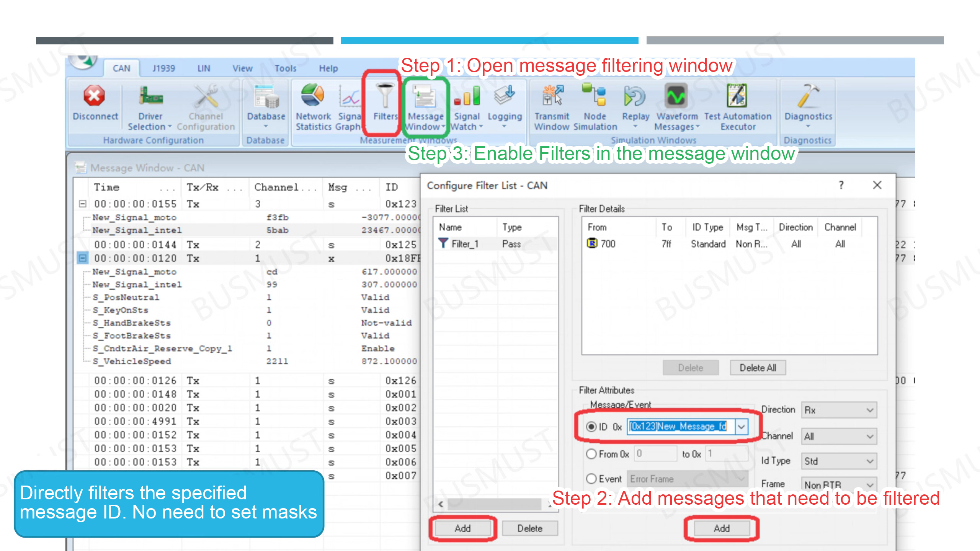Collapse the 00:00:00:0155 message row
980x551 pixels.
82,204
